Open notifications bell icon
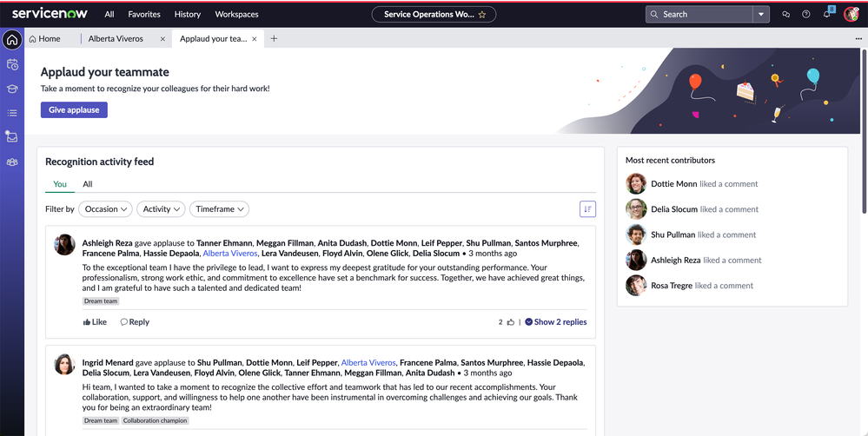 pos(826,15)
